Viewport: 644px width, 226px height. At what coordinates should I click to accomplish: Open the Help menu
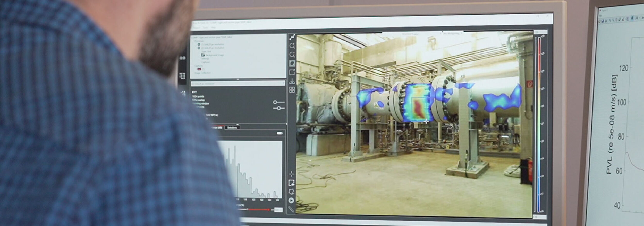tap(213, 28)
